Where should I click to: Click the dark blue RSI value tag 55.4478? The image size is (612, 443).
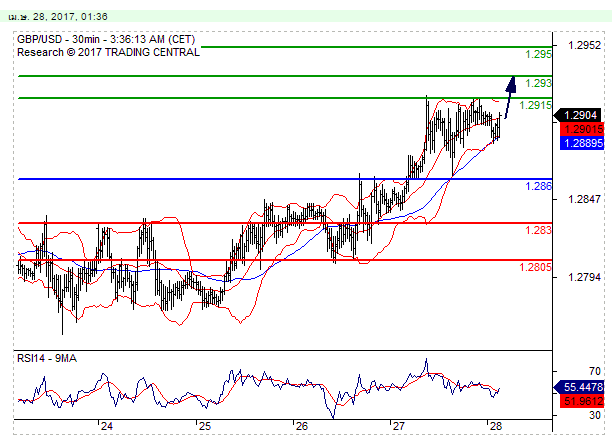tap(579, 387)
